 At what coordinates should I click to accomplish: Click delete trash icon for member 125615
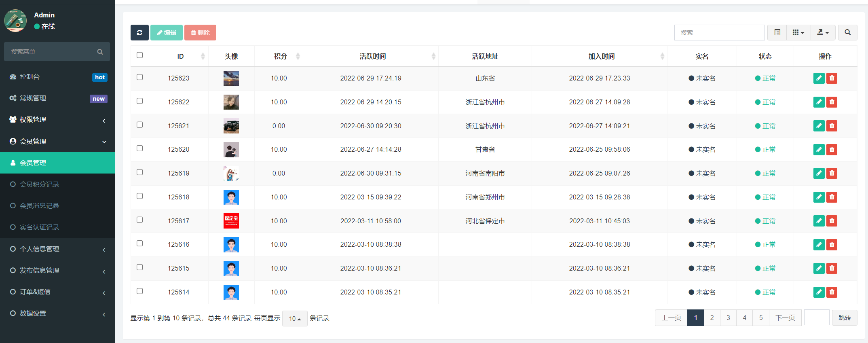point(832,268)
